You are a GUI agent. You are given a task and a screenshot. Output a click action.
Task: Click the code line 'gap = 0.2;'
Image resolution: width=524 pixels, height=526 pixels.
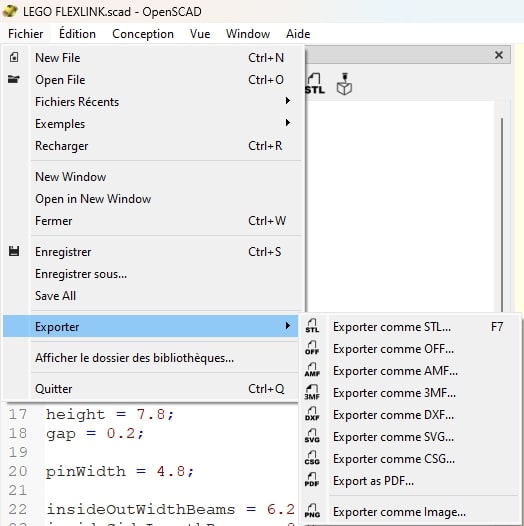[x=95, y=433]
